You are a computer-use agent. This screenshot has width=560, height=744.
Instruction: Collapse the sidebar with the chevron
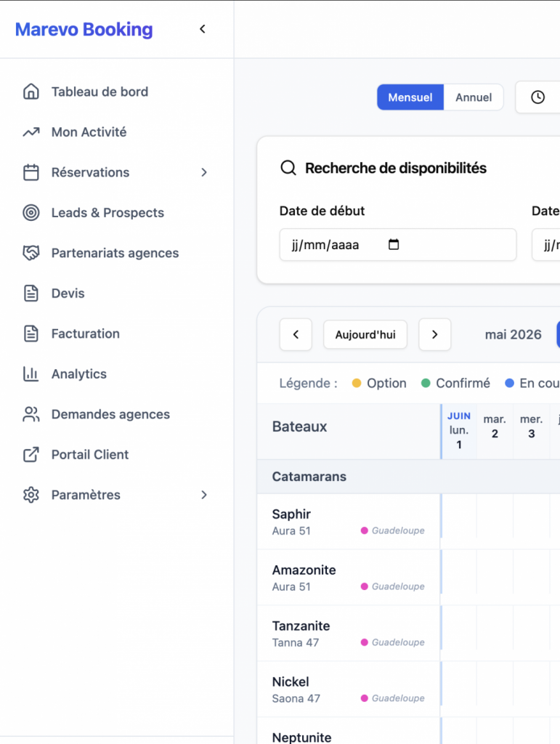click(x=203, y=29)
